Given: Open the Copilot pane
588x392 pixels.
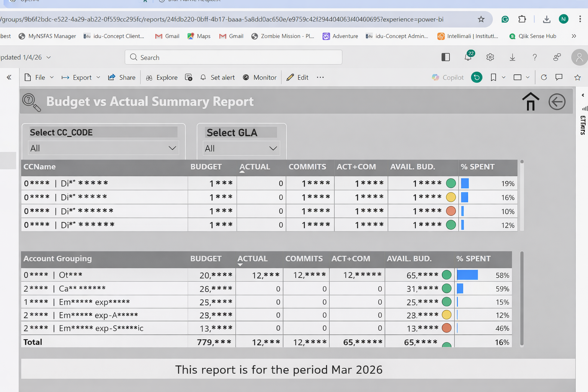Looking at the screenshot, I should pyautogui.click(x=447, y=77).
